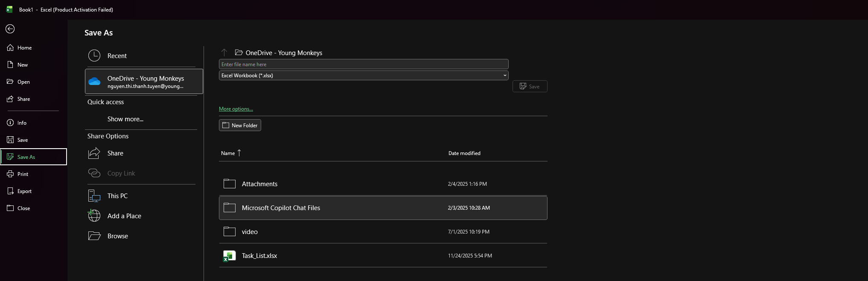Open the file type dropdown Excel Workbook
The width and height of the screenshot is (868, 281).
coord(363,76)
